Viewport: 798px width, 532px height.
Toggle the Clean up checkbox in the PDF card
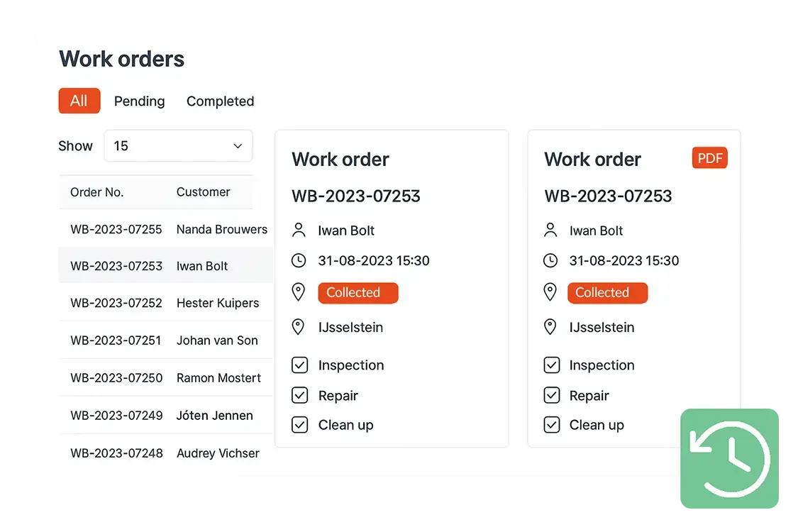pos(551,425)
